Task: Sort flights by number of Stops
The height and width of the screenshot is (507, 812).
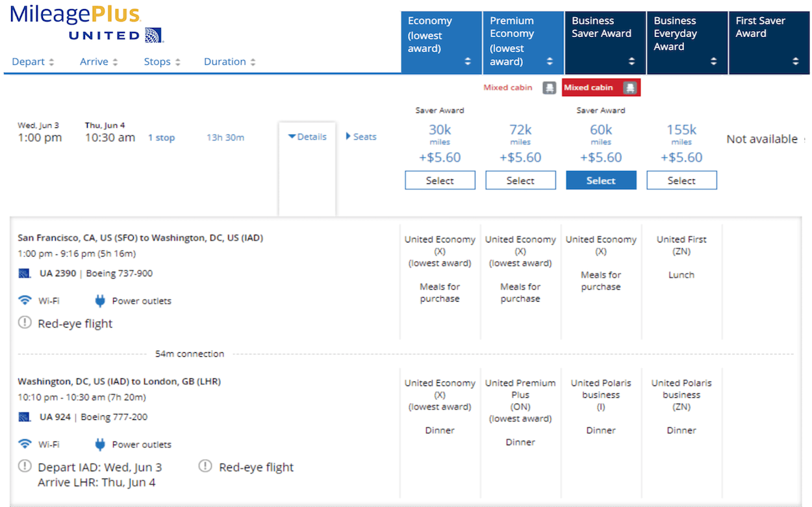Action: [x=162, y=62]
